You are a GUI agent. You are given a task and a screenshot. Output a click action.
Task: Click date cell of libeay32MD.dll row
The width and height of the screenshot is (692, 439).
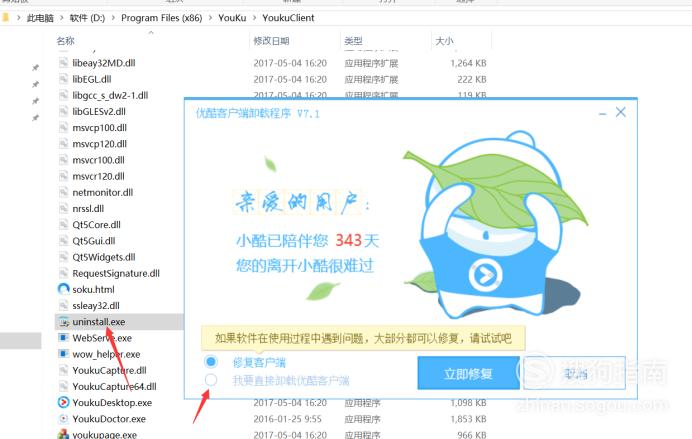(x=290, y=63)
